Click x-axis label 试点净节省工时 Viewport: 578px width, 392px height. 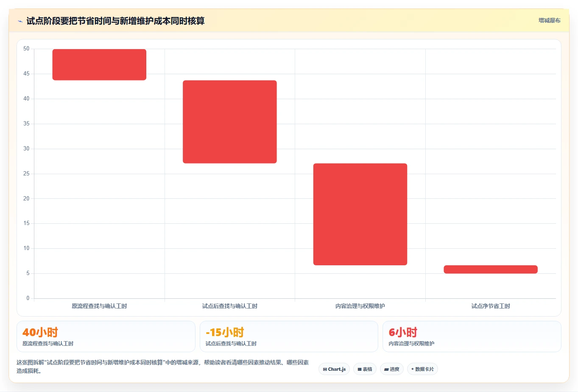[x=491, y=306]
